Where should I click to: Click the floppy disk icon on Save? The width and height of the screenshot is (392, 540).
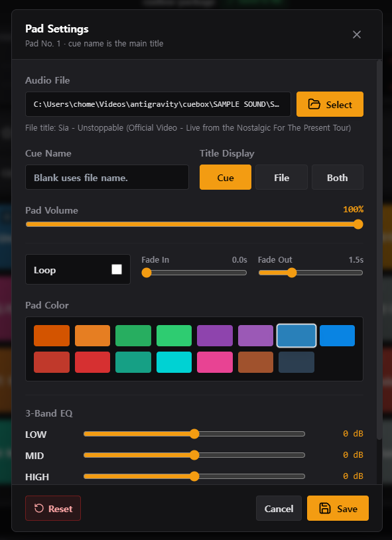(x=325, y=508)
